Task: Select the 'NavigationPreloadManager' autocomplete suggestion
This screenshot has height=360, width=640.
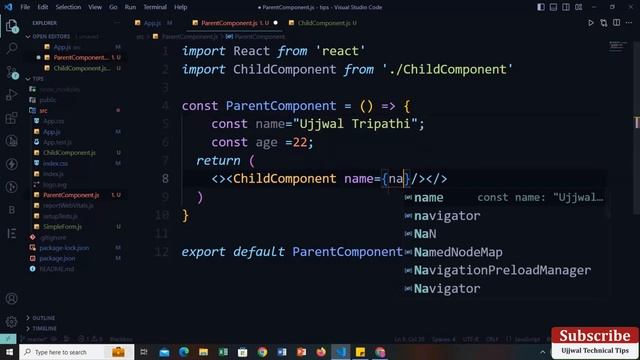Action: pyautogui.click(x=504, y=270)
